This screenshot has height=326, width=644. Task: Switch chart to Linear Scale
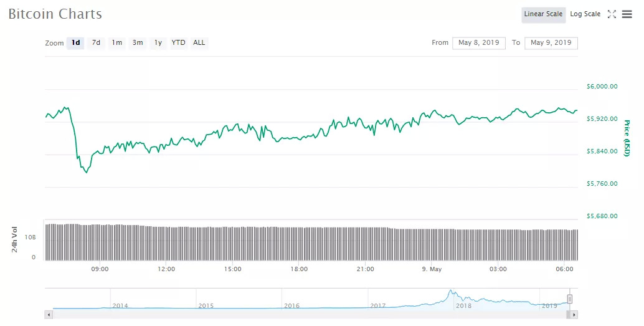[543, 14]
